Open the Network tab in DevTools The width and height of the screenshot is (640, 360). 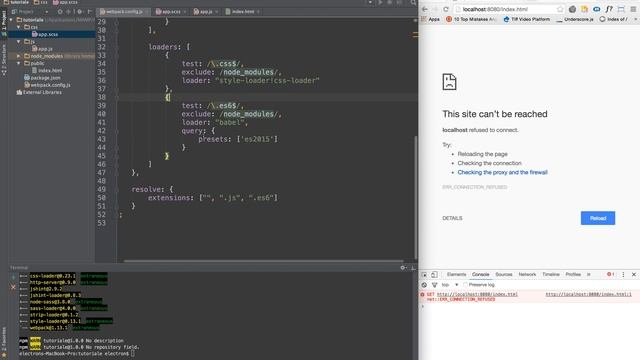(527, 274)
